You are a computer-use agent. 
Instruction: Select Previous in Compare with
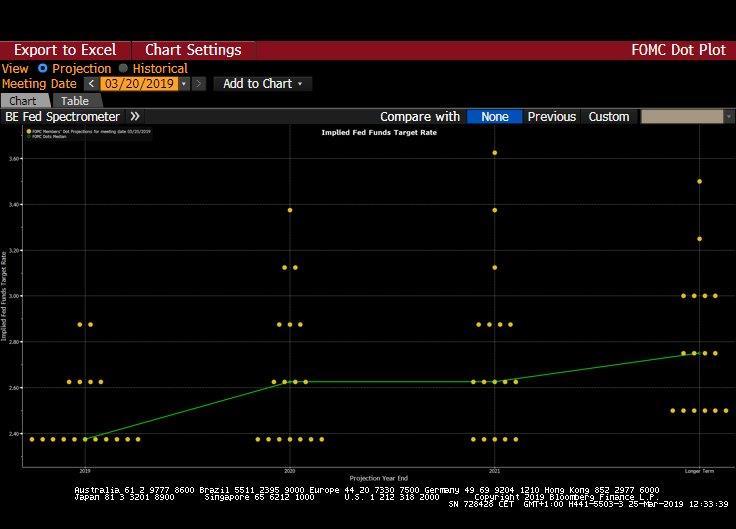[552, 116]
